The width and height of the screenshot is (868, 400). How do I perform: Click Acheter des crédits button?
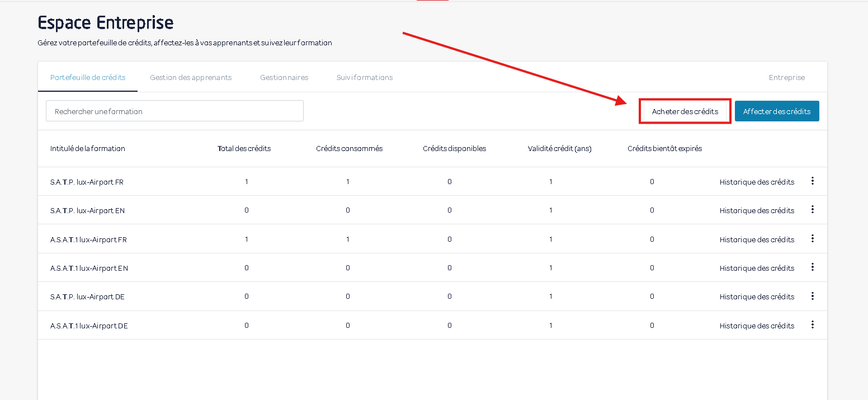[x=685, y=111]
